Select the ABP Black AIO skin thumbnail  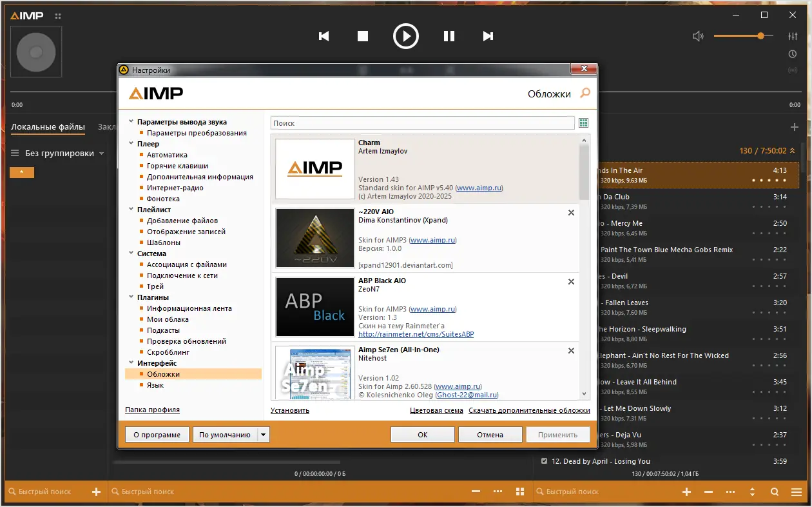click(x=315, y=307)
